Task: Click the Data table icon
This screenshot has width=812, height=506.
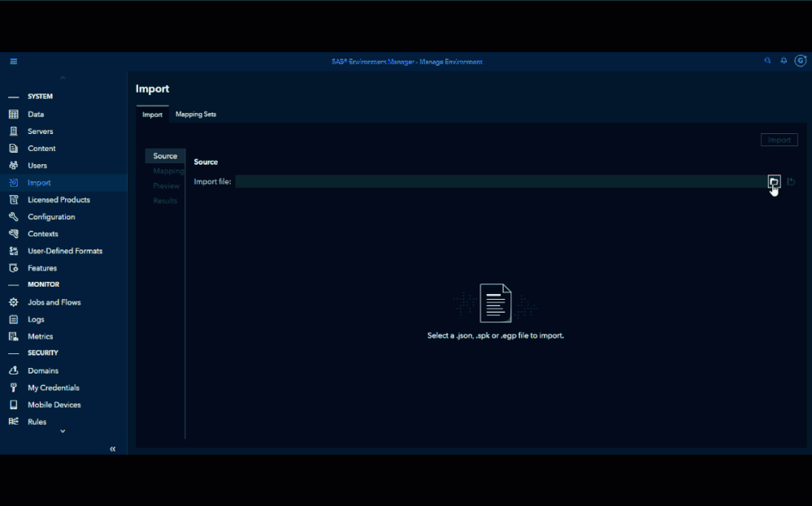Action: (14, 115)
